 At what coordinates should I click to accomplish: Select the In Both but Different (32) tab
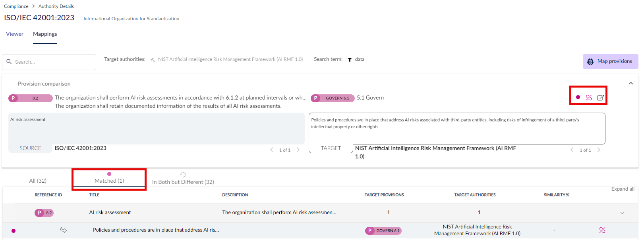[183, 181]
